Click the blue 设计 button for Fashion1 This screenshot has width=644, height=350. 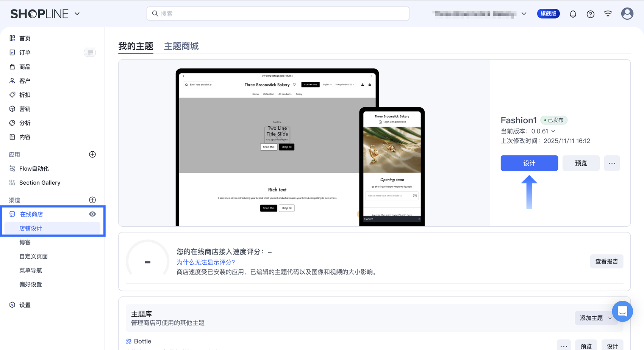coord(529,163)
